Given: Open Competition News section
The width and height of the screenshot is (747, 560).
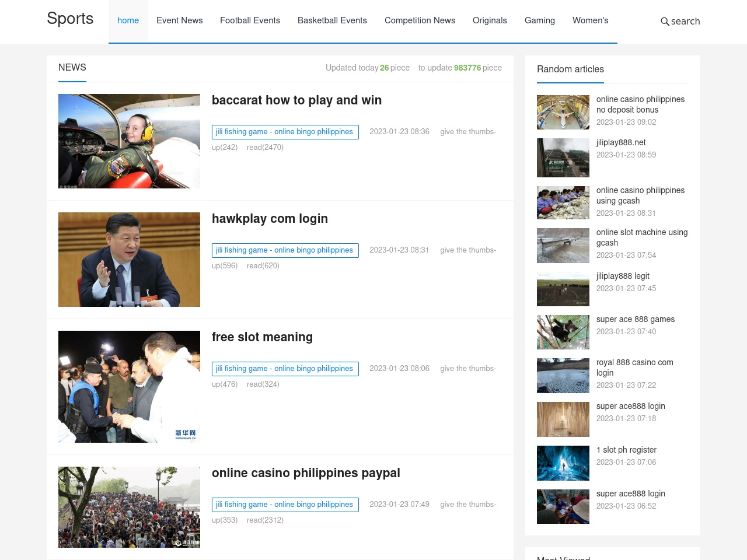Looking at the screenshot, I should [420, 20].
